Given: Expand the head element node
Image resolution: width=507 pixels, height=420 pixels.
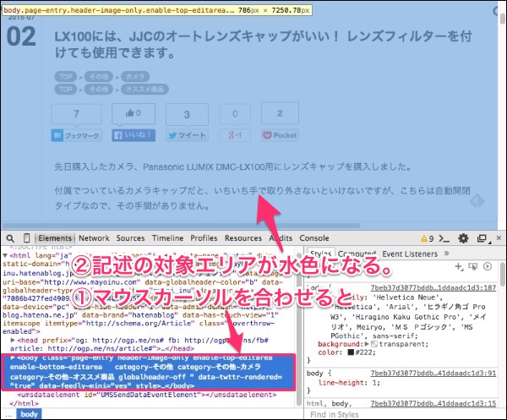Looking at the screenshot, I should tap(13, 340).
